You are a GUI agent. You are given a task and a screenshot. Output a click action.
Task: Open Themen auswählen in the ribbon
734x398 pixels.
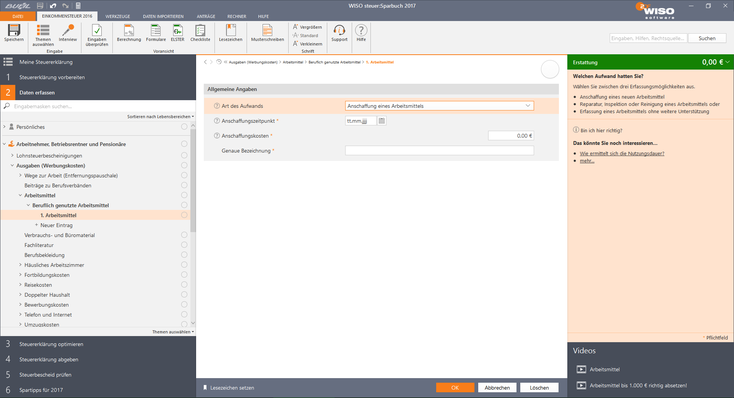(x=43, y=35)
